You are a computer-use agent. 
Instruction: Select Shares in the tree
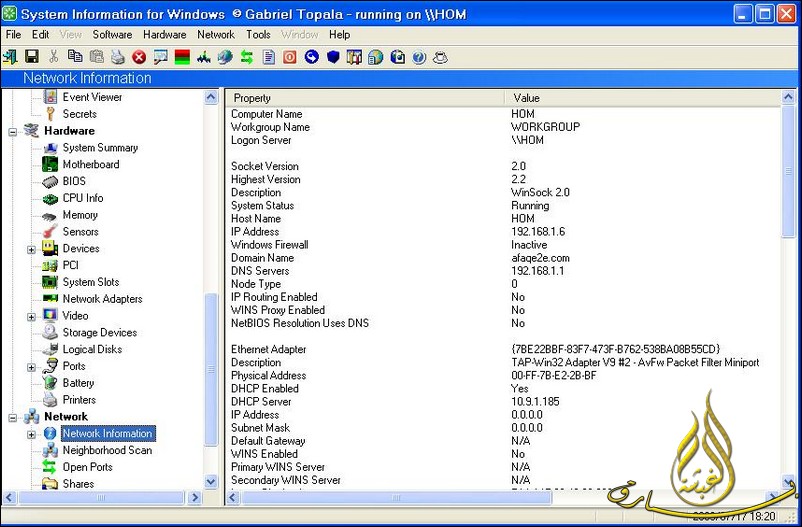coord(78,484)
